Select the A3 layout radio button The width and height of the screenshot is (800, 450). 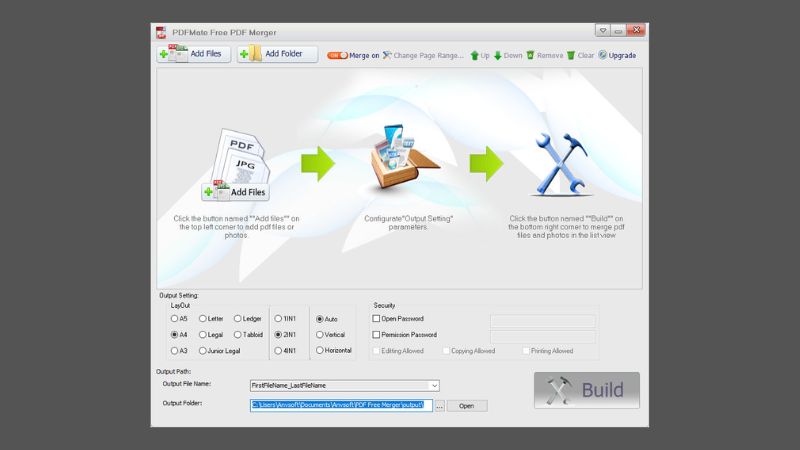[x=174, y=351]
